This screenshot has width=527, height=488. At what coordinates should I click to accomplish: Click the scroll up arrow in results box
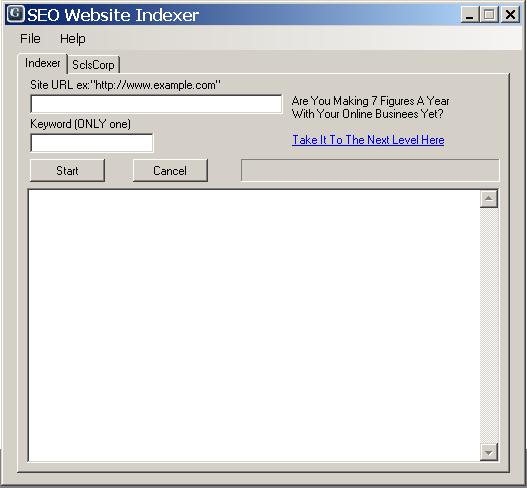point(489,199)
